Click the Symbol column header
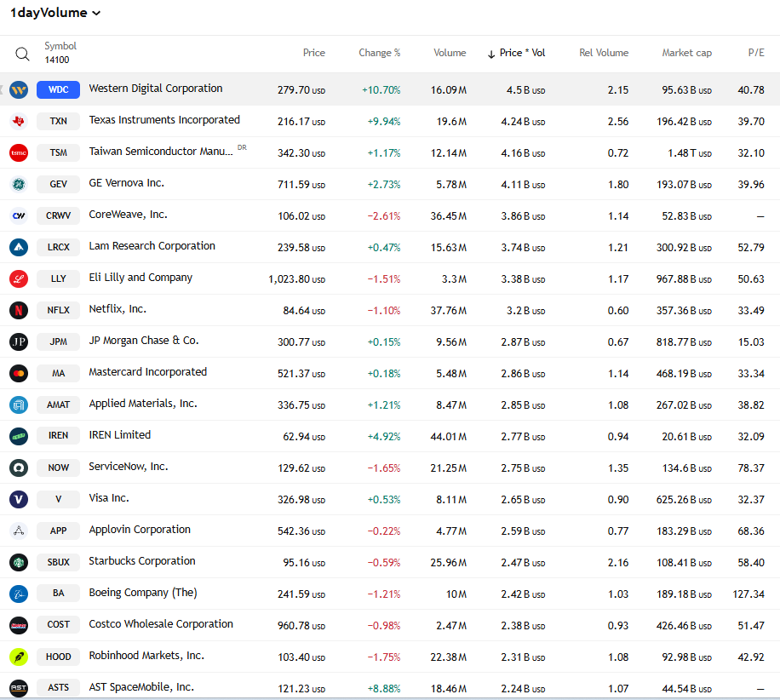Image resolution: width=780 pixels, height=700 pixels. [x=60, y=46]
